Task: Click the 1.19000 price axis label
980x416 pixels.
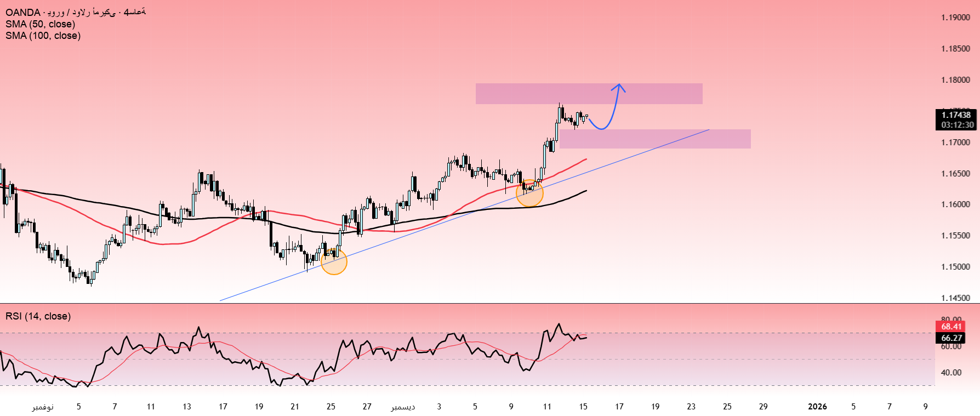Action: point(955,18)
